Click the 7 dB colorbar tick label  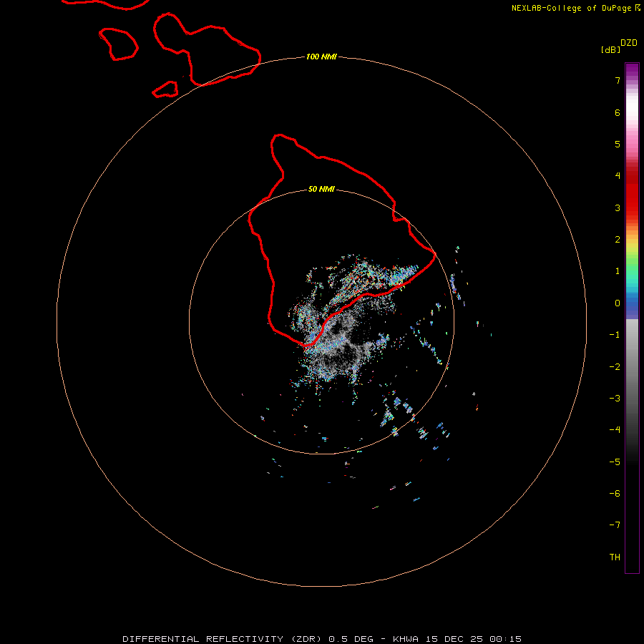618,80
